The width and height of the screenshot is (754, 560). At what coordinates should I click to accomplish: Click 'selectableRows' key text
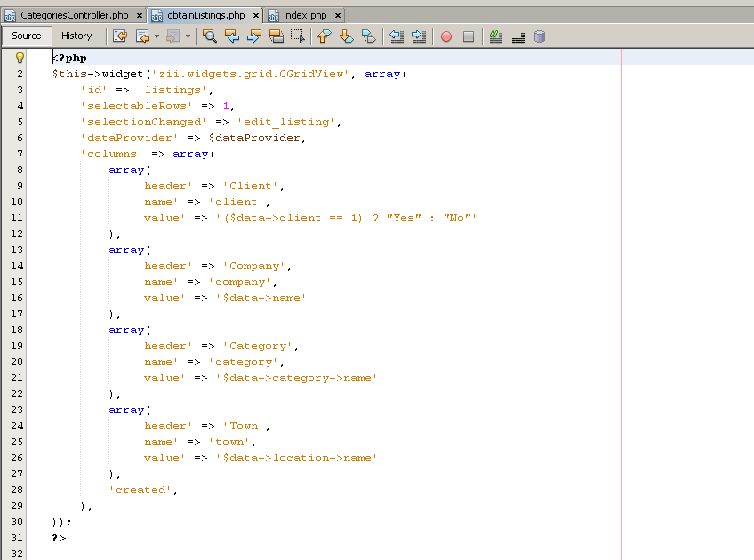click(137, 106)
